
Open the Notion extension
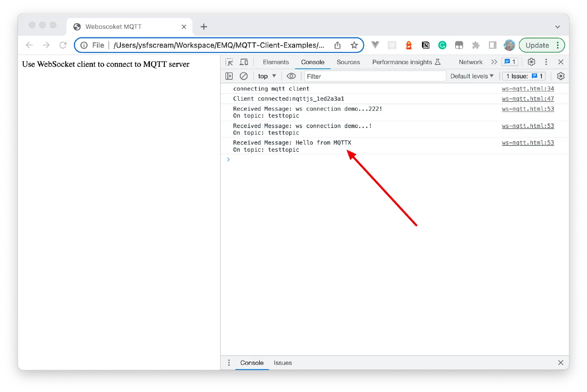click(x=425, y=45)
